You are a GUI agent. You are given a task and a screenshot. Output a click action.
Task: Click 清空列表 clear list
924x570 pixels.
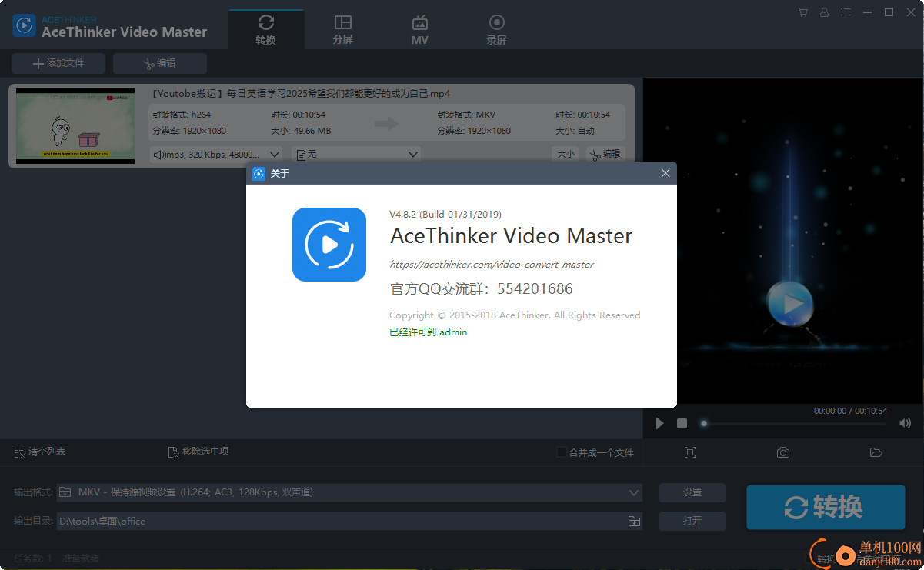coord(40,452)
